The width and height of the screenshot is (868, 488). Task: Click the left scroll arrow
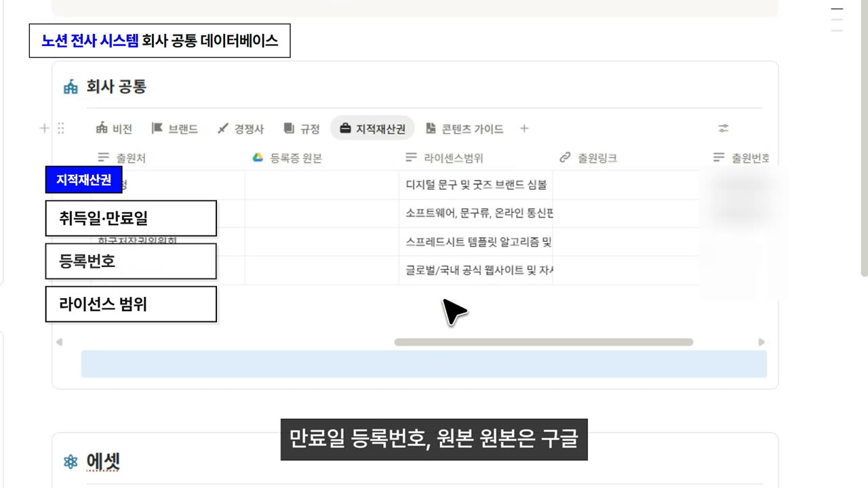click(59, 342)
